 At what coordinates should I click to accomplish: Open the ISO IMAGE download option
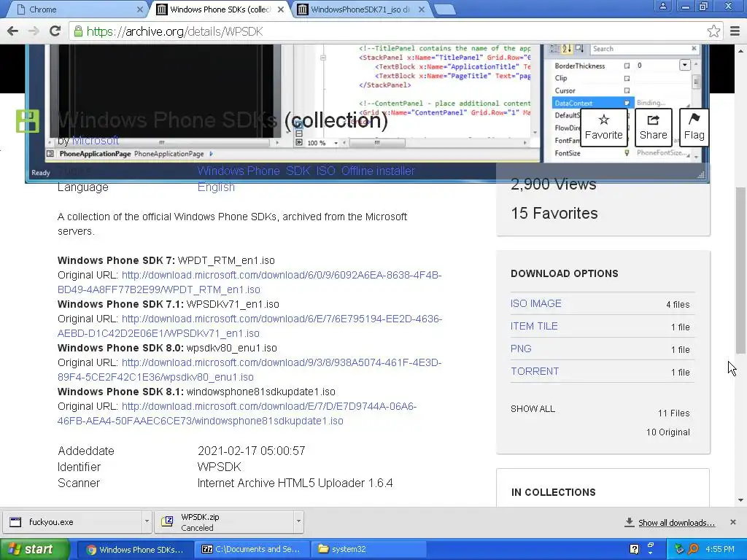tap(535, 304)
